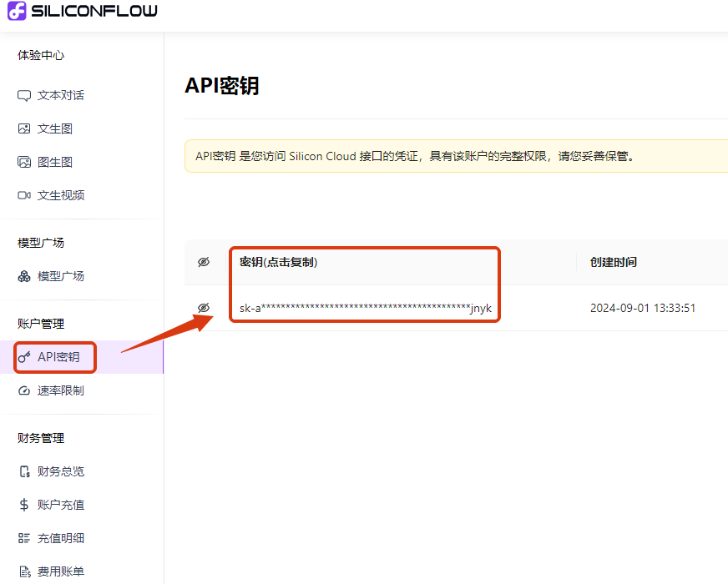Open the 充值明细 list icon
Image resolution: width=728 pixels, height=584 pixels.
pos(24,538)
